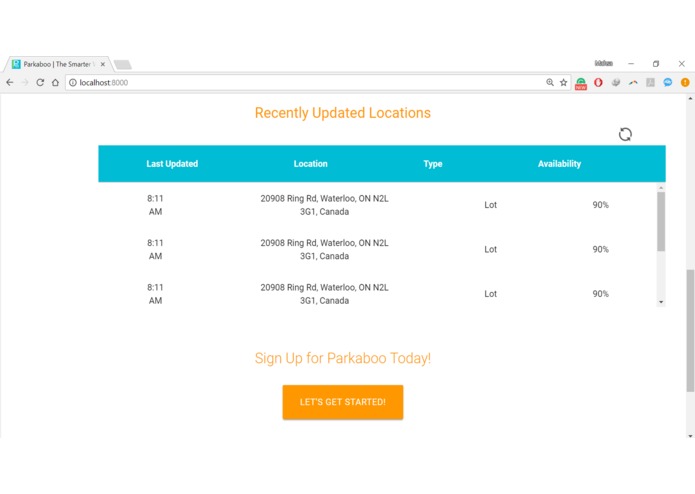Go forward in browser history
The width and height of the screenshot is (695, 494).
[x=25, y=82]
